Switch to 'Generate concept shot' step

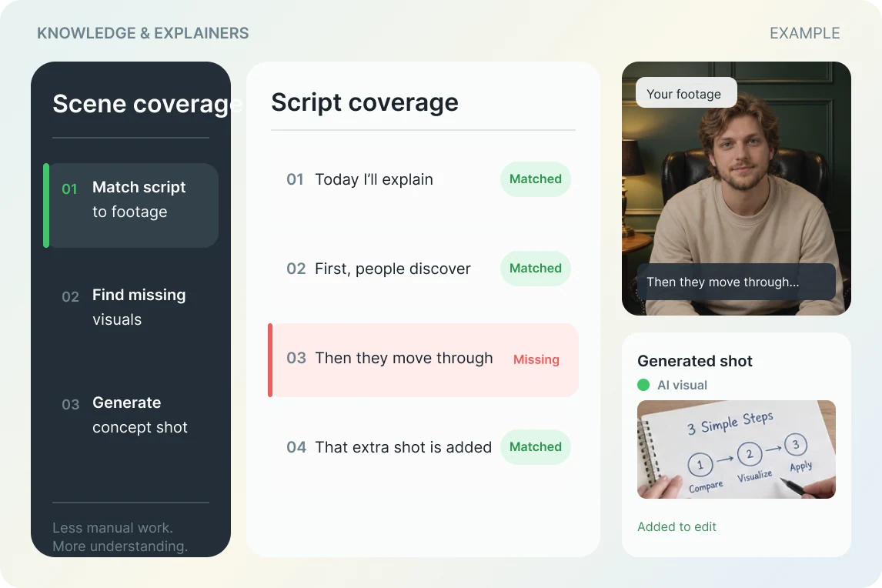pos(125,415)
